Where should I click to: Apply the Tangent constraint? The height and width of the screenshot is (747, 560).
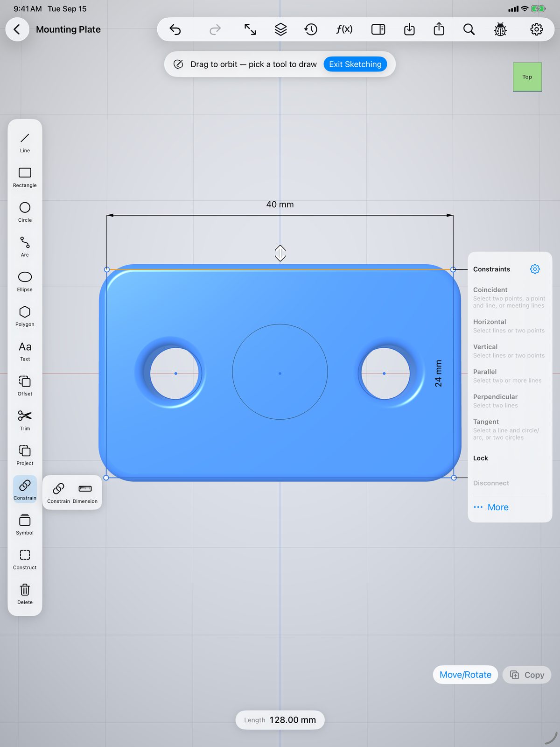coord(510,429)
